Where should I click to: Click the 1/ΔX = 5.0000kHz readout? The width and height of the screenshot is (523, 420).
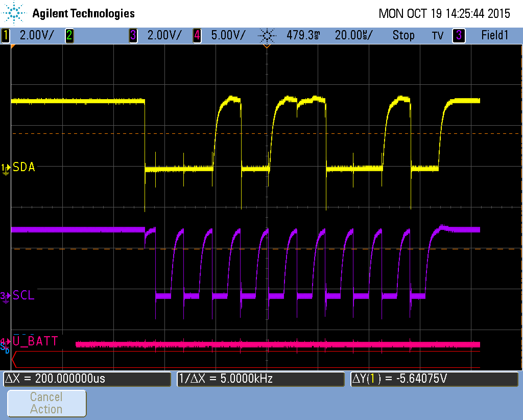(260, 379)
